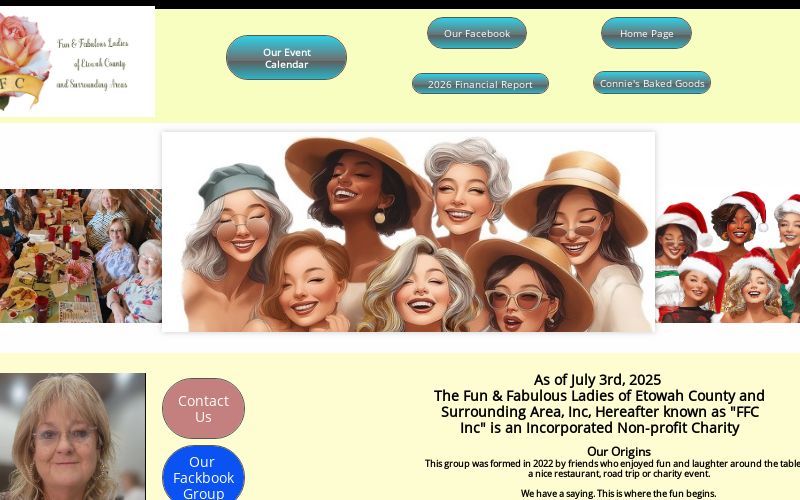Screen dimensions: 800x500
Task: Click the pink Contact Us button
Action: (x=203, y=408)
